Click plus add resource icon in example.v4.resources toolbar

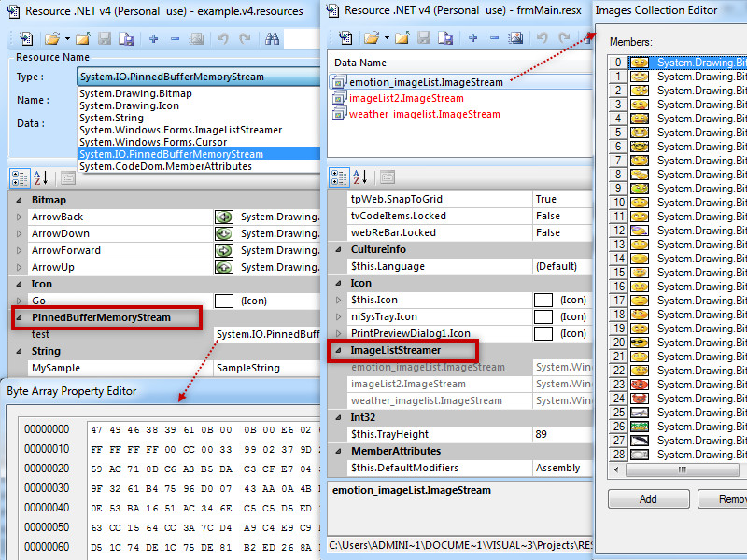(x=153, y=38)
